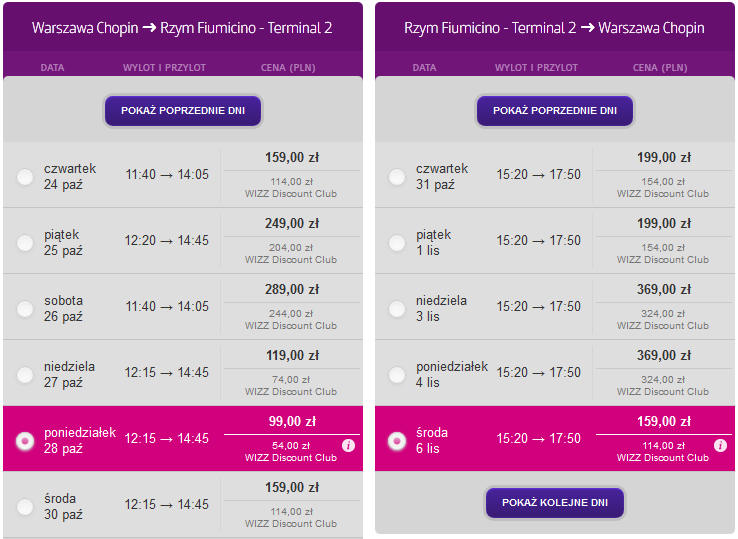Select poniedziałek 4 lis return flight

397,375
